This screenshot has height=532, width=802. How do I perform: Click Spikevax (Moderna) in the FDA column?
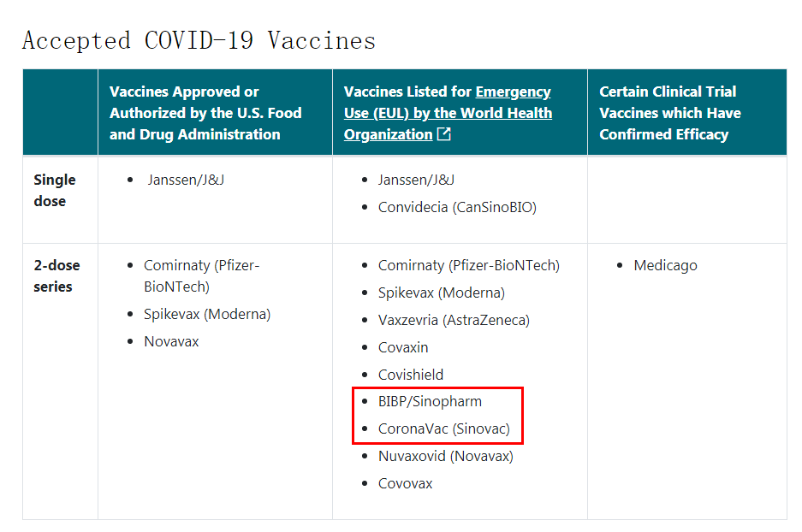point(207,314)
